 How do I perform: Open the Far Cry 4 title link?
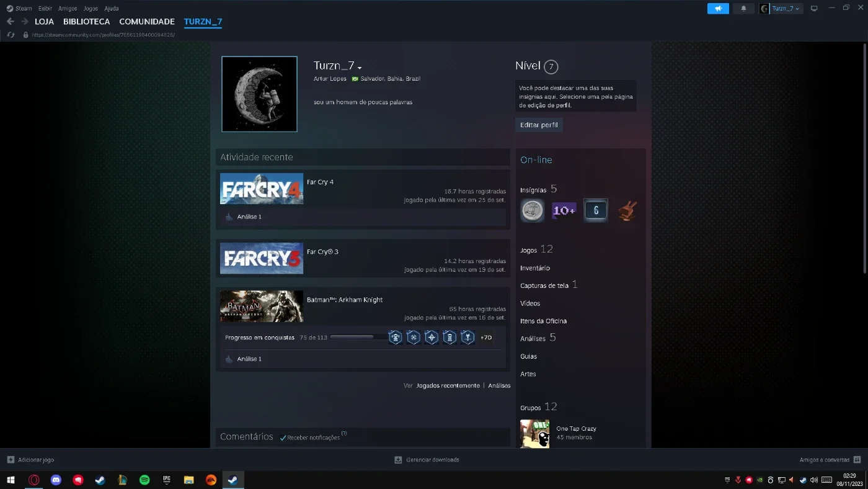pos(320,182)
